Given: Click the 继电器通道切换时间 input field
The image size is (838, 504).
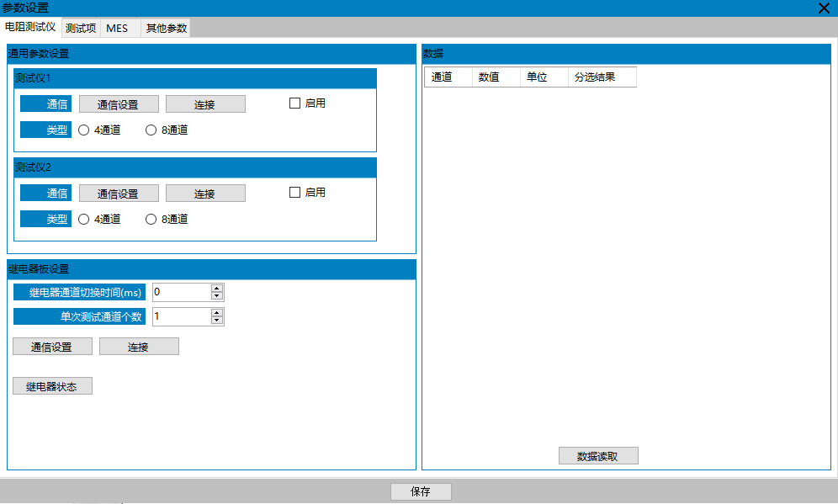Looking at the screenshot, I should click(182, 292).
